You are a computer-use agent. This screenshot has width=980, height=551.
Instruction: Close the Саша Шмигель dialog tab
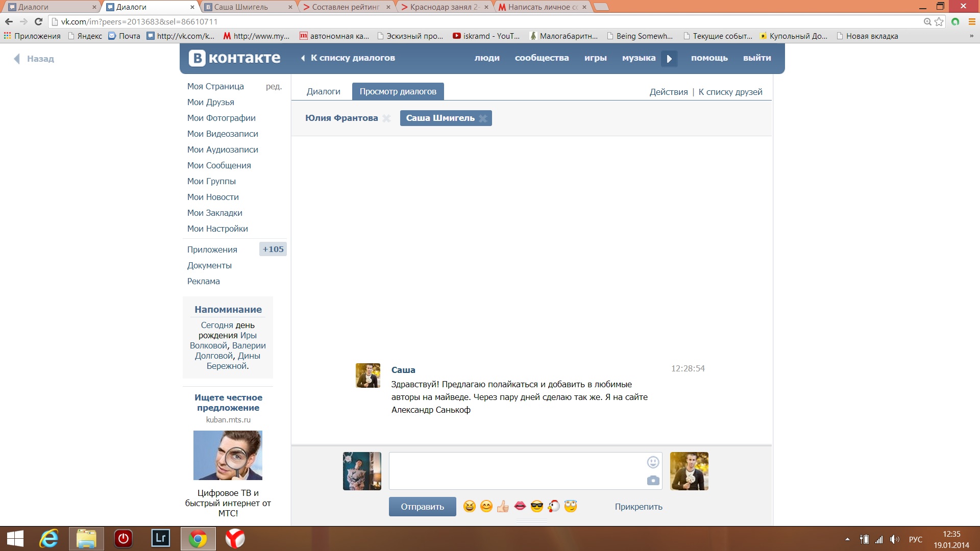tap(483, 118)
